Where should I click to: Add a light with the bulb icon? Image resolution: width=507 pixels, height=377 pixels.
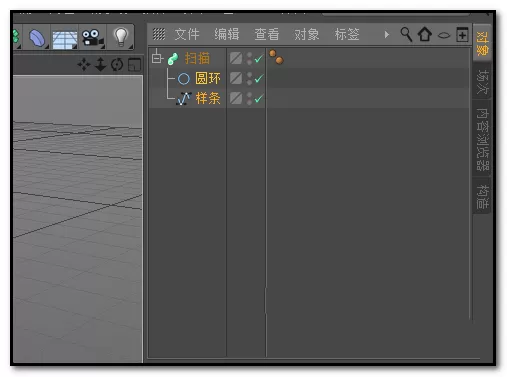[121, 37]
